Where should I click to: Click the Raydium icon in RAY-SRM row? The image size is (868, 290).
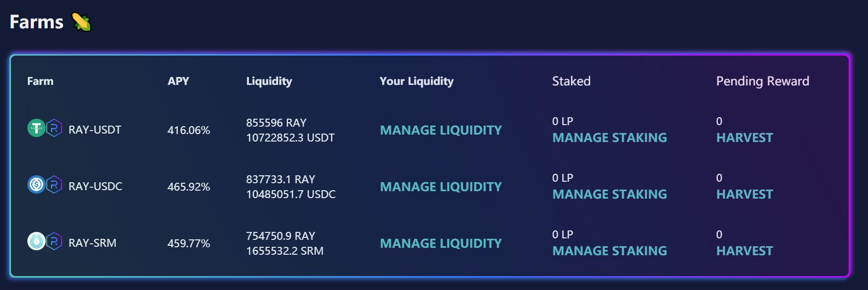coord(54,242)
